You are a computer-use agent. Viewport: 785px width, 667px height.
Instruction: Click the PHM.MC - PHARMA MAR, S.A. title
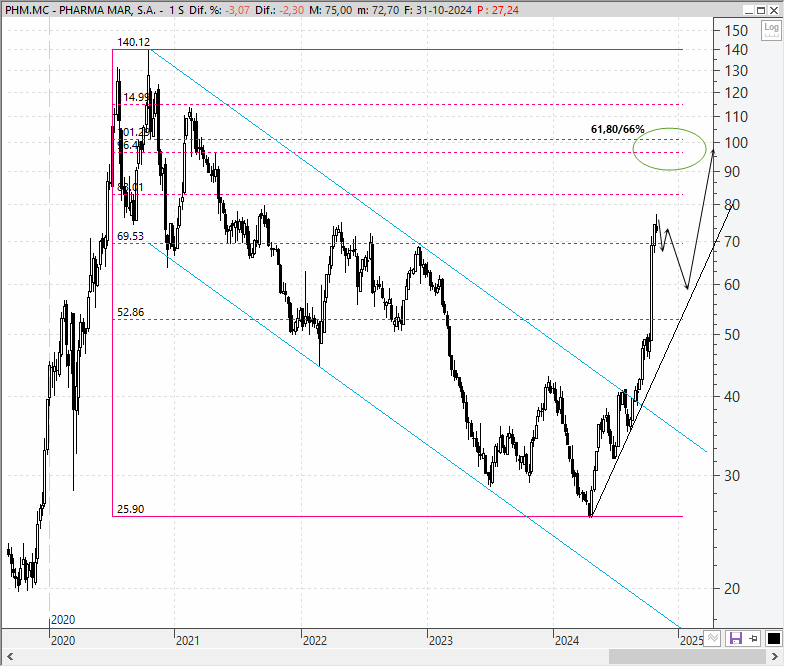coord(81,10)
